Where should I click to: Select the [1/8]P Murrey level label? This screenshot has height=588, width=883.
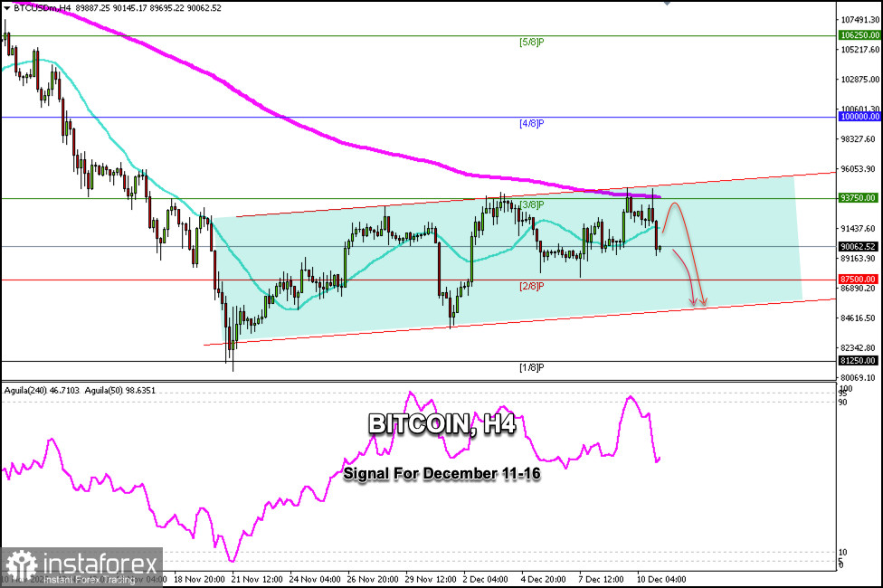click(532, 367)
